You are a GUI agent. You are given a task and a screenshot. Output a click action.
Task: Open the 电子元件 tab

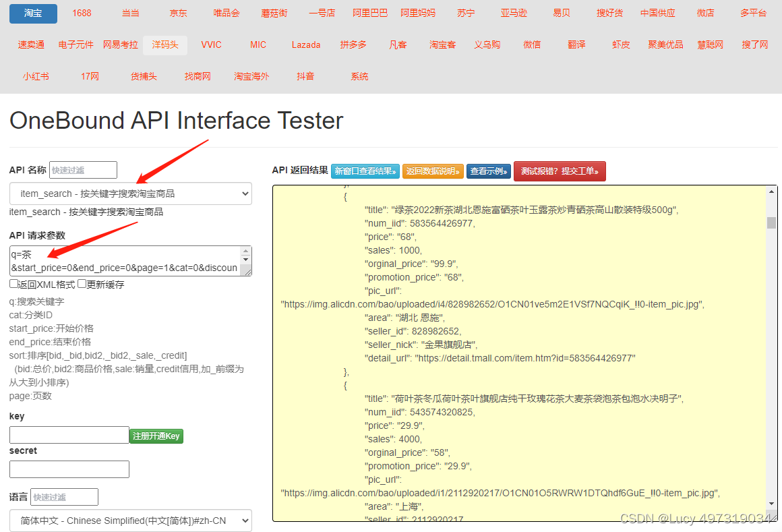click(76, 45)
